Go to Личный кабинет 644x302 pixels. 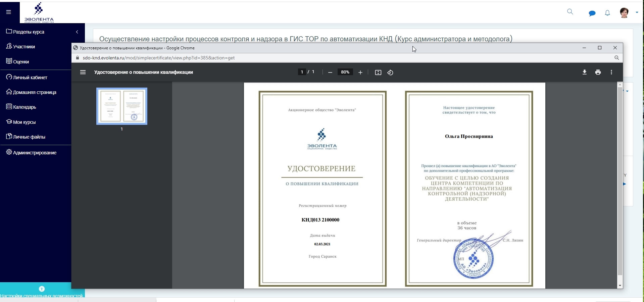[27, 78]
